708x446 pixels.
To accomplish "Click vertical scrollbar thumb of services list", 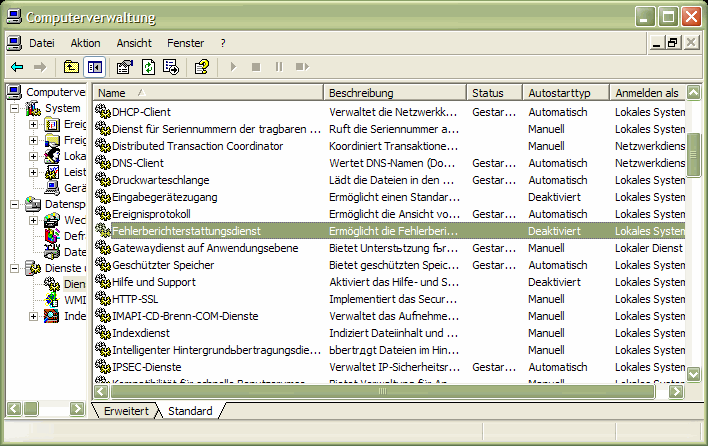I will [693, 155].
